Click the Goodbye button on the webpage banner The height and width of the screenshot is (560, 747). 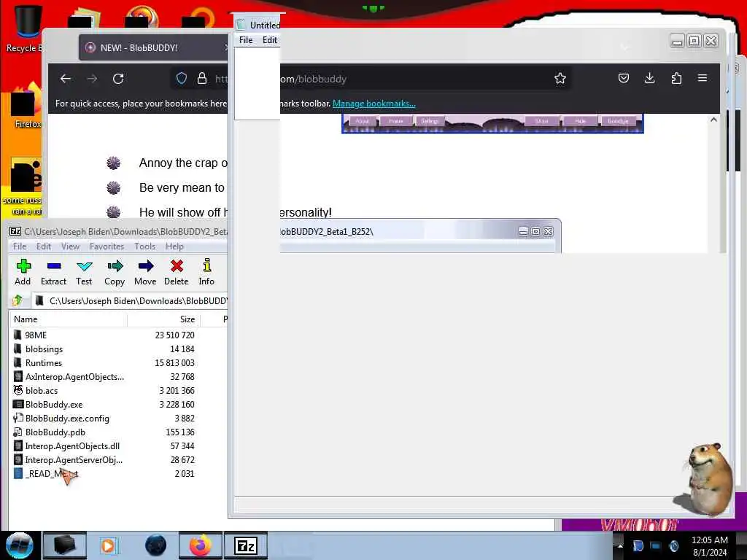pyautogui.click(x=618, y=121)
